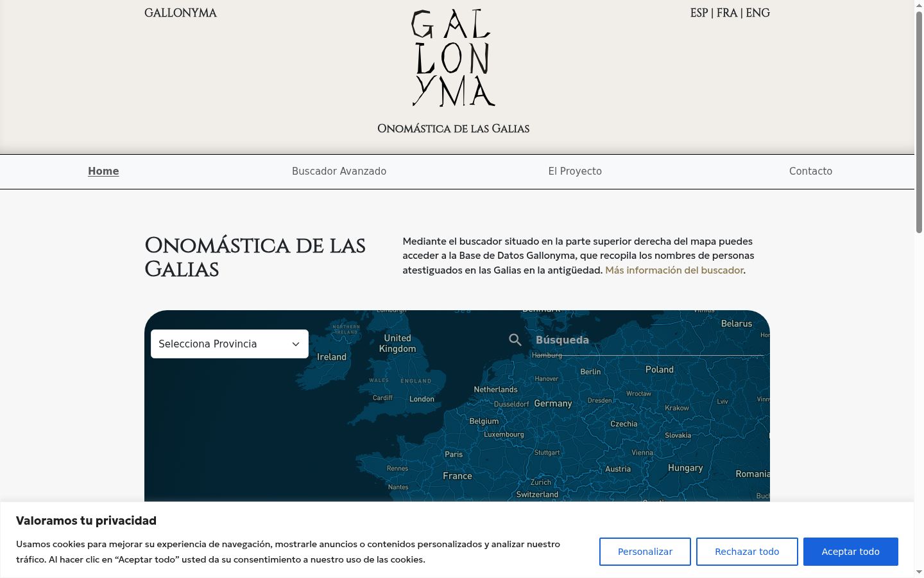Viewport: 924px width, 578px height.
Task: Click the Ireland label on the map
Action: pos(332,357)
